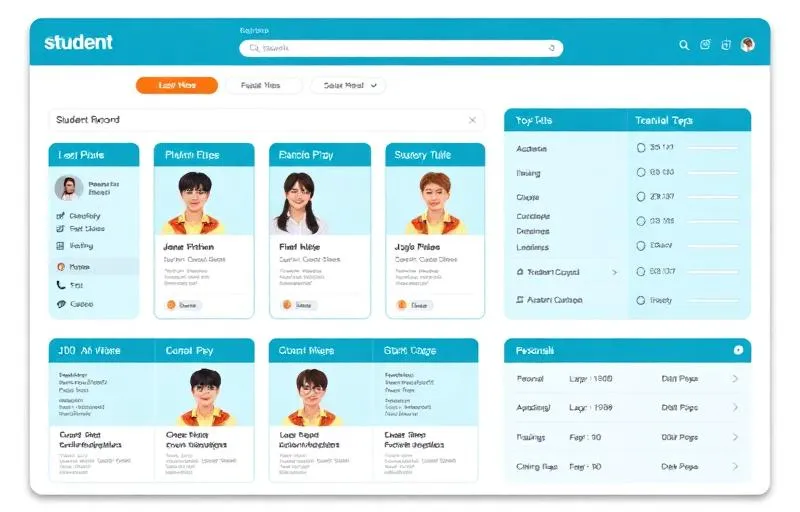Image resolution: width=800 pixels, height=512 pixels.
Task: Click the phone icon in the sidebar
Action: (61, 285)
